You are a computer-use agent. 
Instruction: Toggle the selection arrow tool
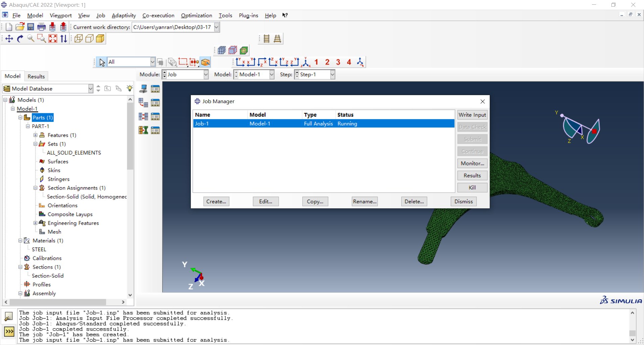click(102, 62)
